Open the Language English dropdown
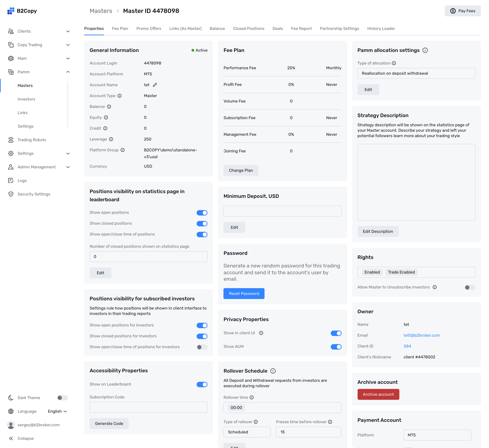This screenshot has height=448, width=489. [x=57, y=411]
